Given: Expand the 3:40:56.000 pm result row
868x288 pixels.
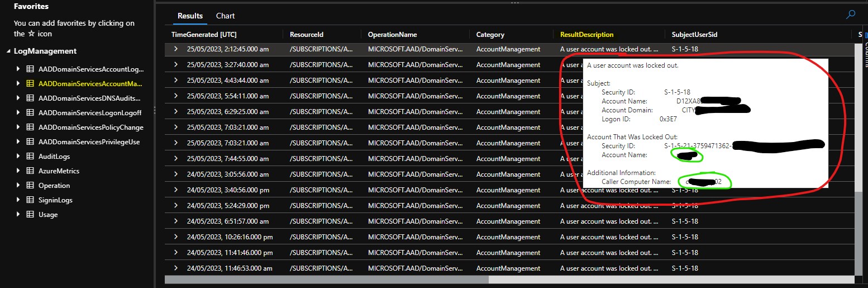Looking at the screenshot, I should (x=176, y=190).
